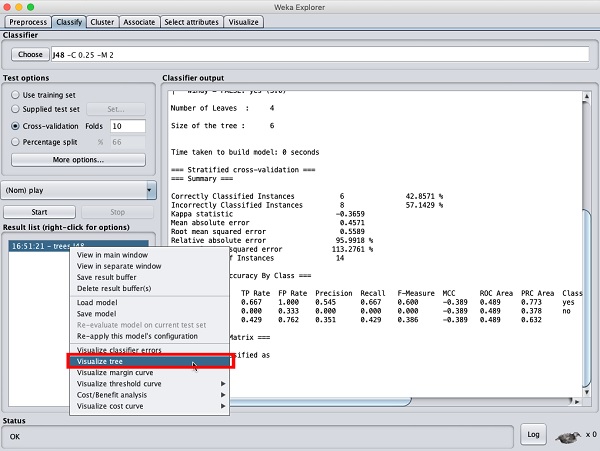Open the Log button in status bar

534,434
